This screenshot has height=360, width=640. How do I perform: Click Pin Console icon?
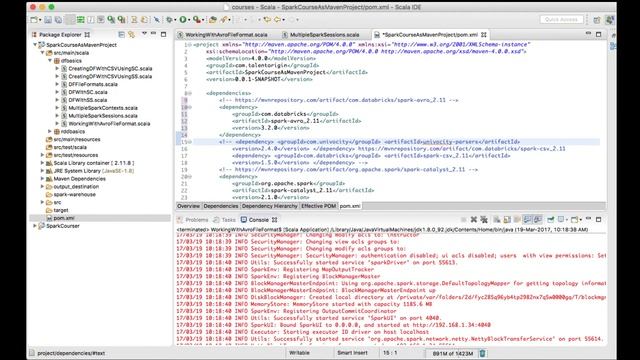pos(551,220)
